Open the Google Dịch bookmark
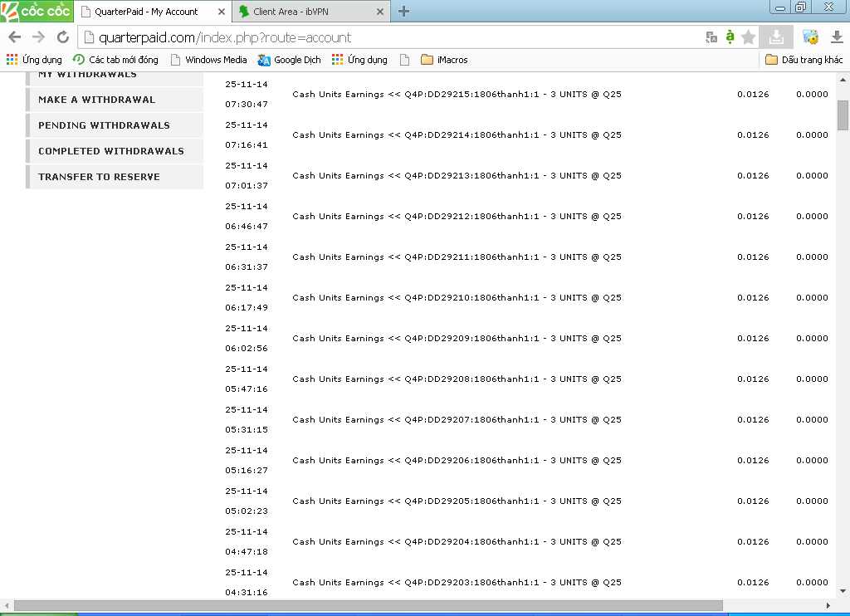The image size is (850, 616). [x=289, y=60]
